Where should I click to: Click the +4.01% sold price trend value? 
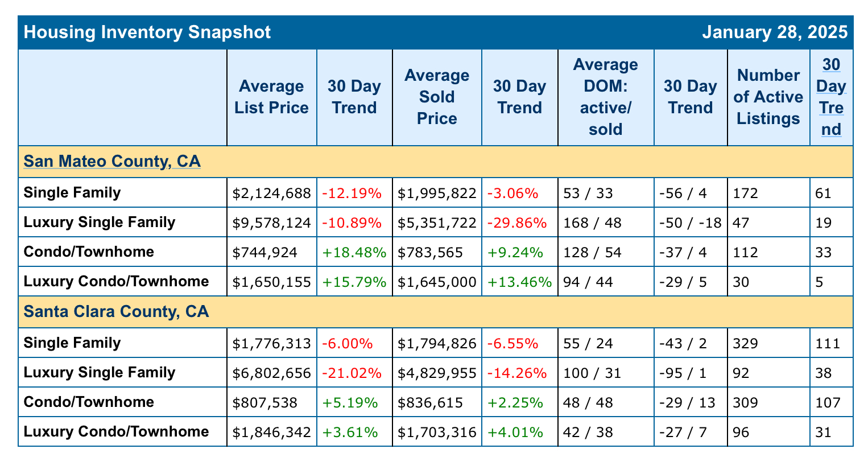coord(515,432)
